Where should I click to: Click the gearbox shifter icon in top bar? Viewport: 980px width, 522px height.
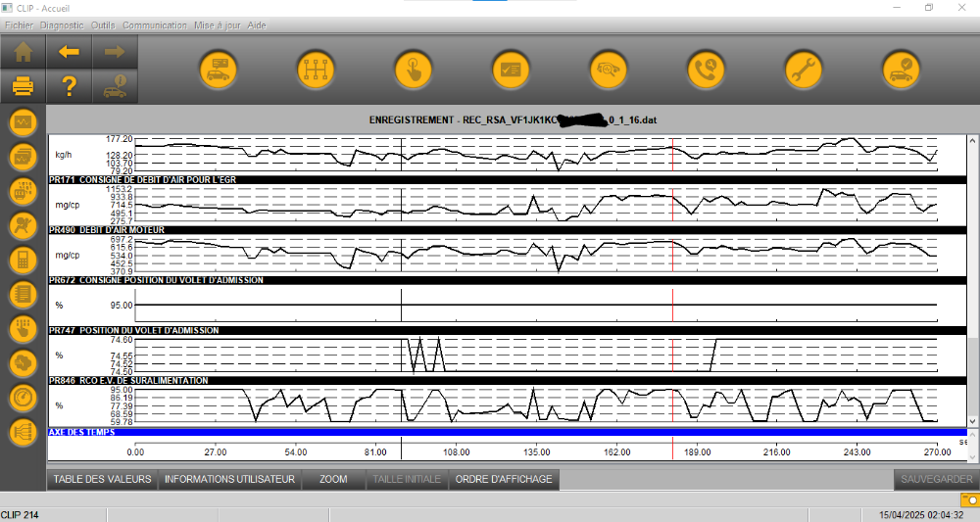point(316,70)
